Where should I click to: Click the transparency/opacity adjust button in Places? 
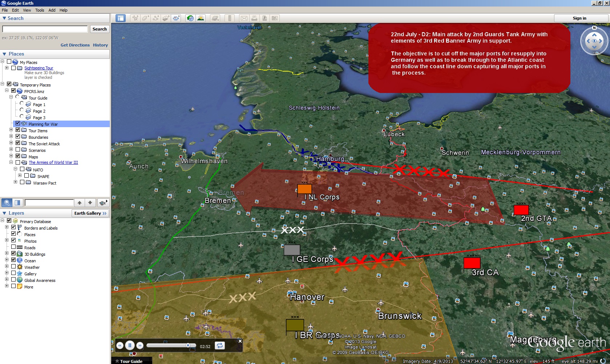[17, 203]
